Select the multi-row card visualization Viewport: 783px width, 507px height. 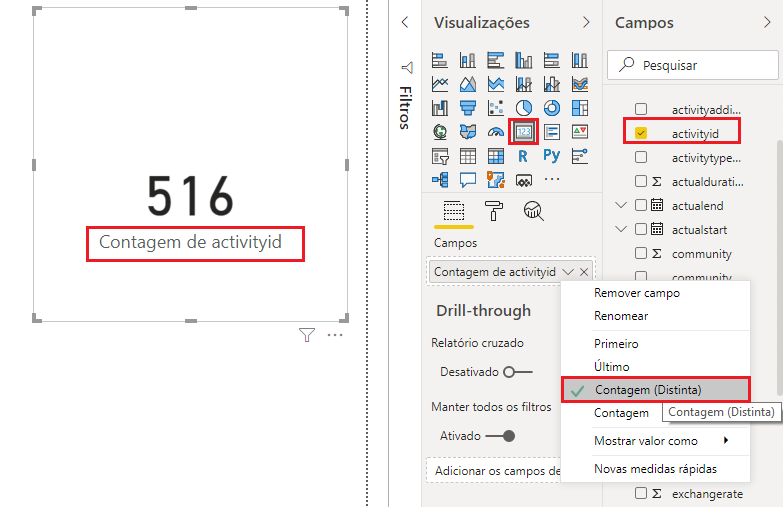point(551,132)
